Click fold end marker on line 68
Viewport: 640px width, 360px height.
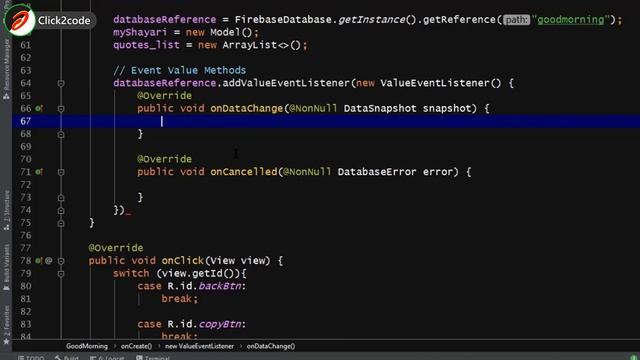pyautogui.click(x=61, y=134)
